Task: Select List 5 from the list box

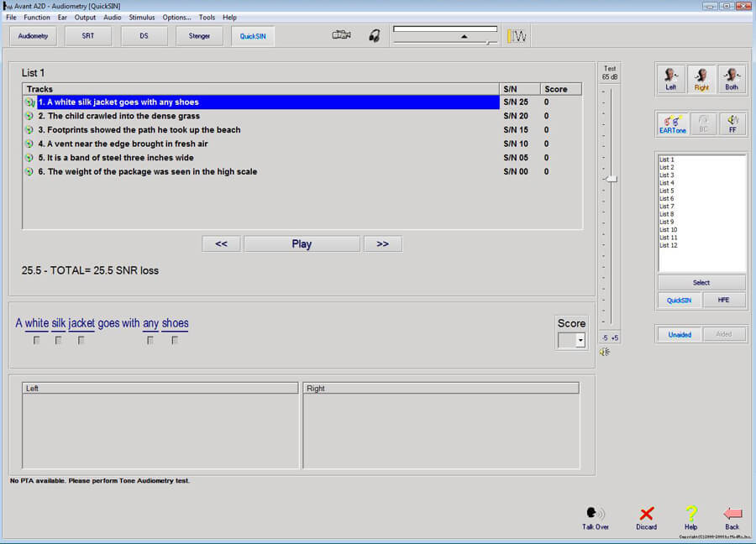Action: click(x=668, y=190)
